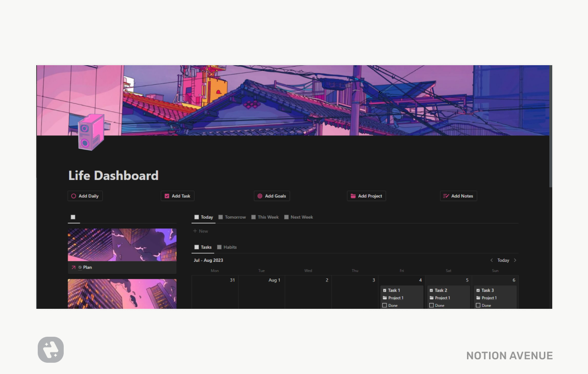Advance the calendar with the right chevron
Viewport: 588px width, 374px height.
coord(515,260)
